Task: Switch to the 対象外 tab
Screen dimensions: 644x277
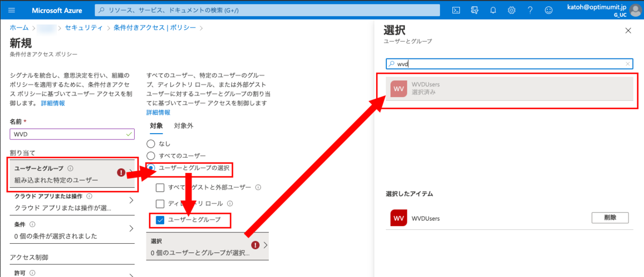Action: (184, 126)
